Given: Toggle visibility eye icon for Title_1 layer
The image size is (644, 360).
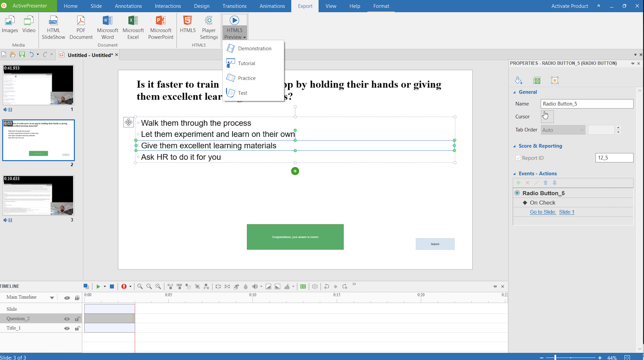Looking at the screenshot, I should (x=67, y=328).
